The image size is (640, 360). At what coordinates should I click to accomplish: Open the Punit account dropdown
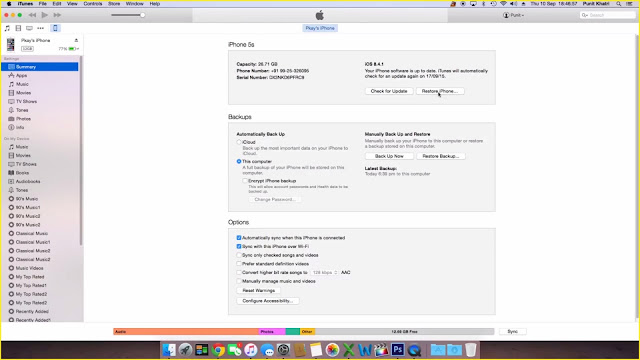(513, 15)
